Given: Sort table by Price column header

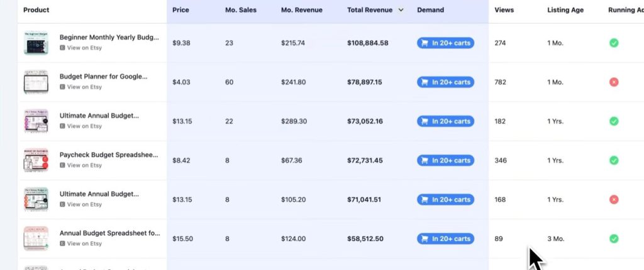Looking at the screenshot, I should click(x=180, y=10).
